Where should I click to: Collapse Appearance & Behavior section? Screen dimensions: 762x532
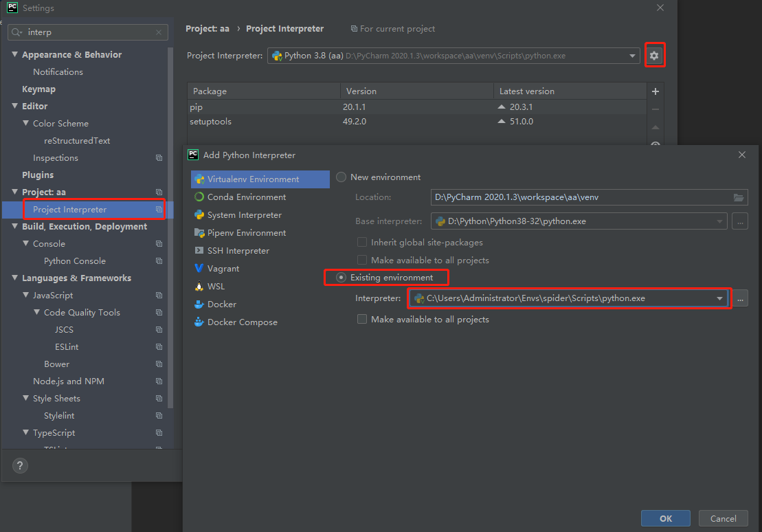(14, 54)
